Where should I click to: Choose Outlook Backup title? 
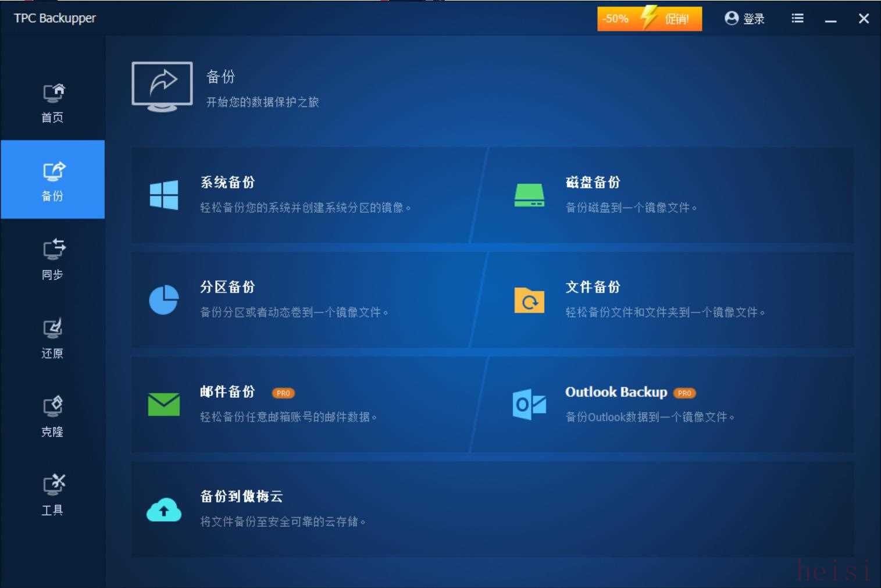point(616,392)
